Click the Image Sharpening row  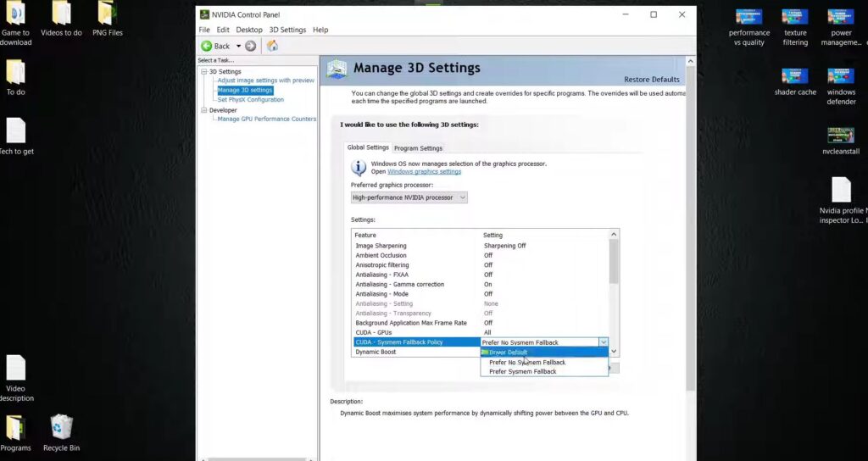481,246
